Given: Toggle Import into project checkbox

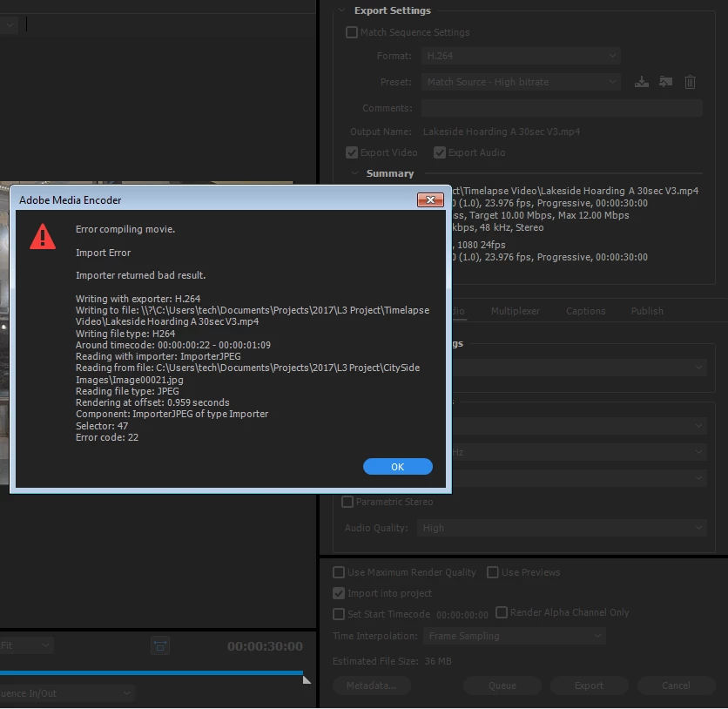Looking at the screenshot, I should coord(339,593).
